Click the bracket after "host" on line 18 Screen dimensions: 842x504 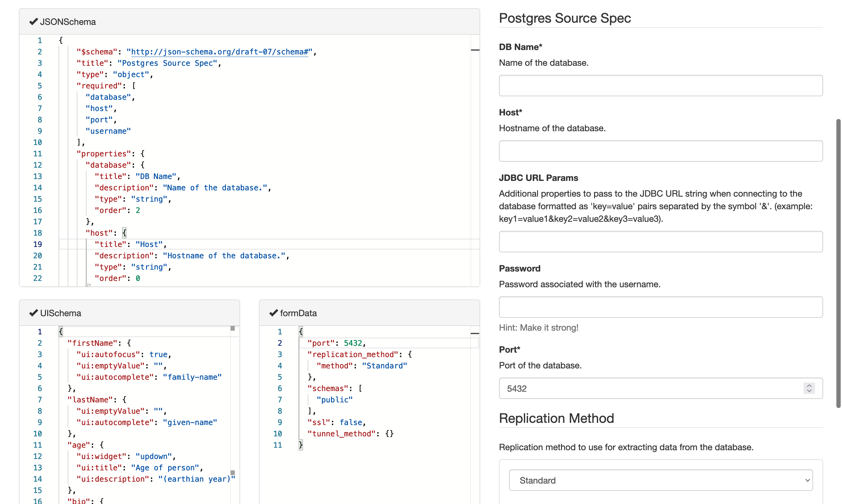tap(124, 233)
